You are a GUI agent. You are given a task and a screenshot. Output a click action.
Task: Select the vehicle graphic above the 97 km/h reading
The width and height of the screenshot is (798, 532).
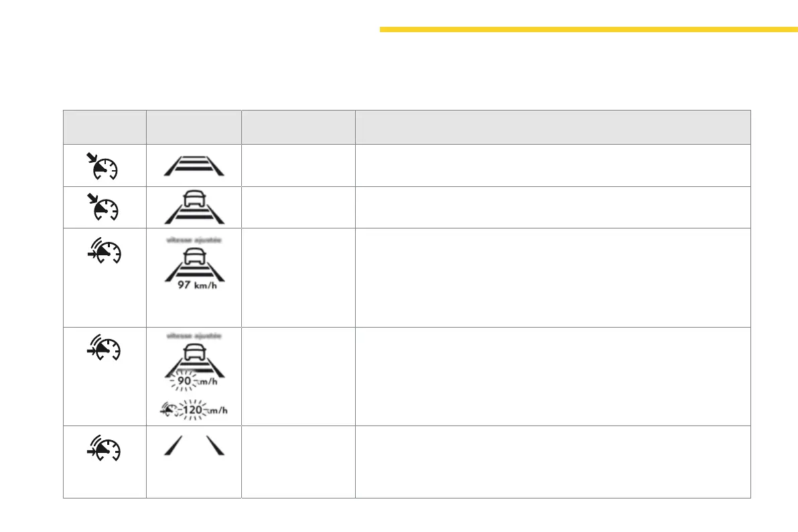[194, 261]
